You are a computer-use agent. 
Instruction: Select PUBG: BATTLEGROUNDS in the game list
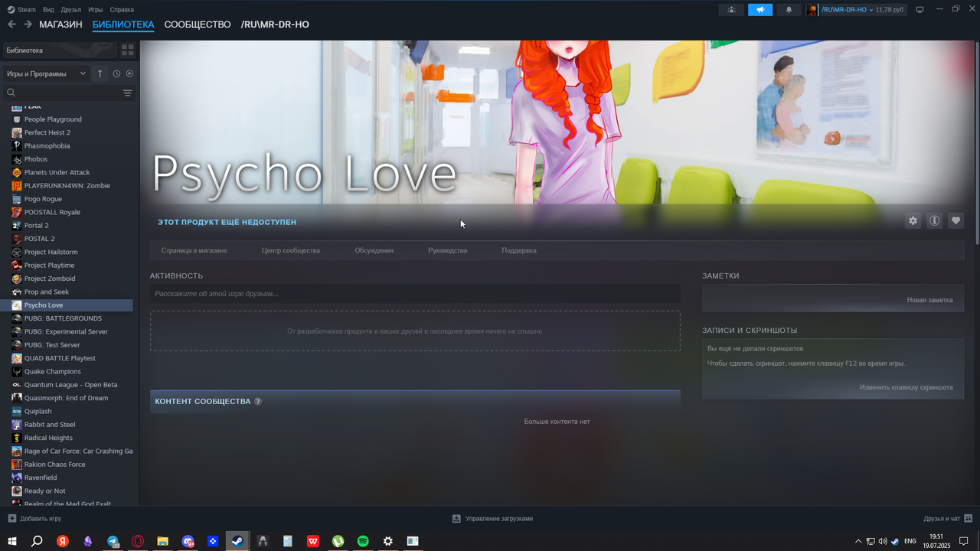pyautogui.click(x=63, y=318)
